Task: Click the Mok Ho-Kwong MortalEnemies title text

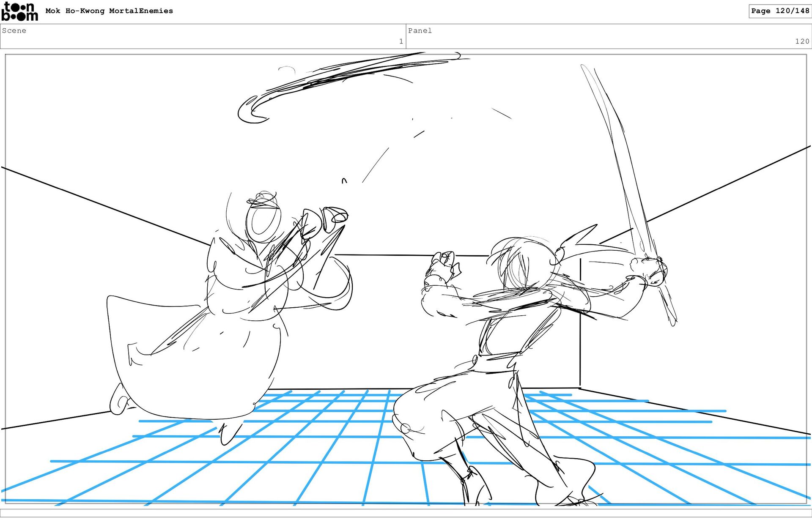Action: coord(109,11)
